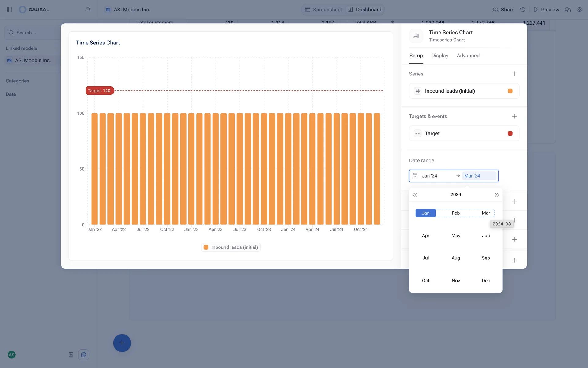Open comments icon in top bar
588x368 pixels.
(x=567, y=10)
